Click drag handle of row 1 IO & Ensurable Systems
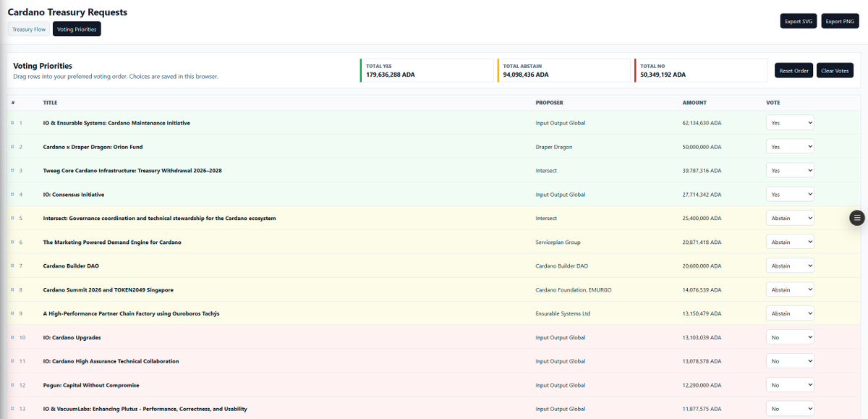 click(12, 123)
